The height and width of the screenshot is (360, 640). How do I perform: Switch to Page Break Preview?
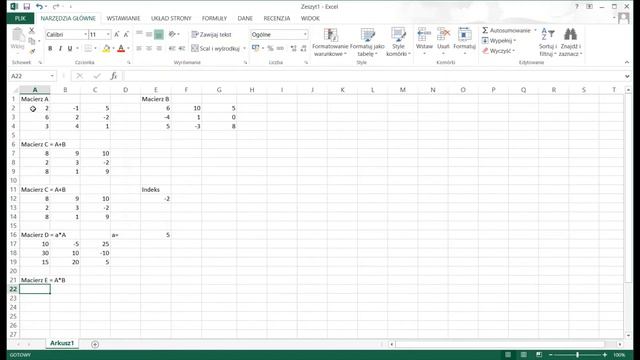coord(539,355)
